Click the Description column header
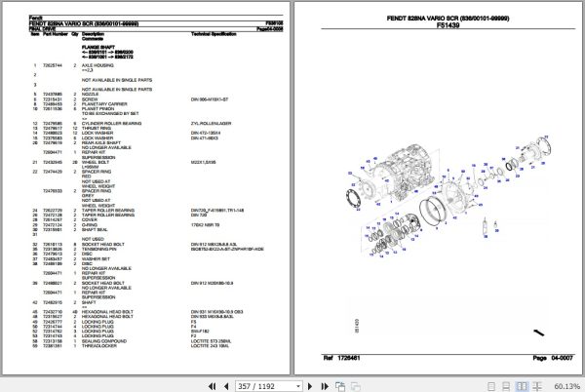This screenshot has width=585, height=392. pyautogui.click(x=93, y=34)
